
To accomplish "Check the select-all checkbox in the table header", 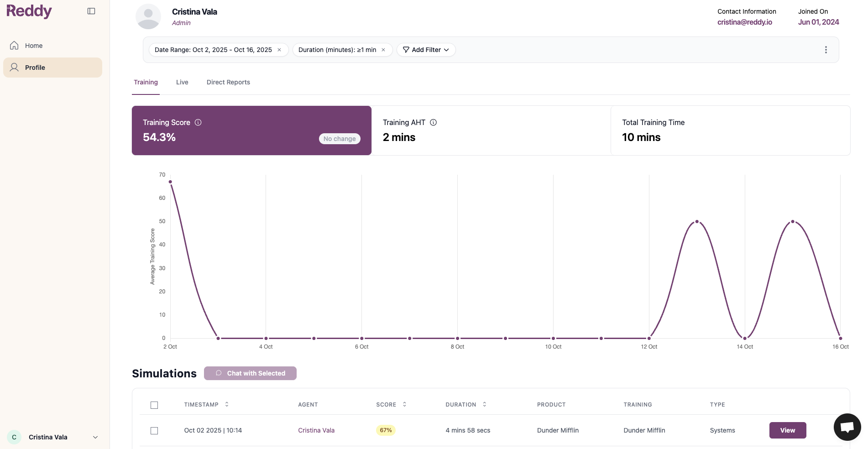I will [154, 405].
